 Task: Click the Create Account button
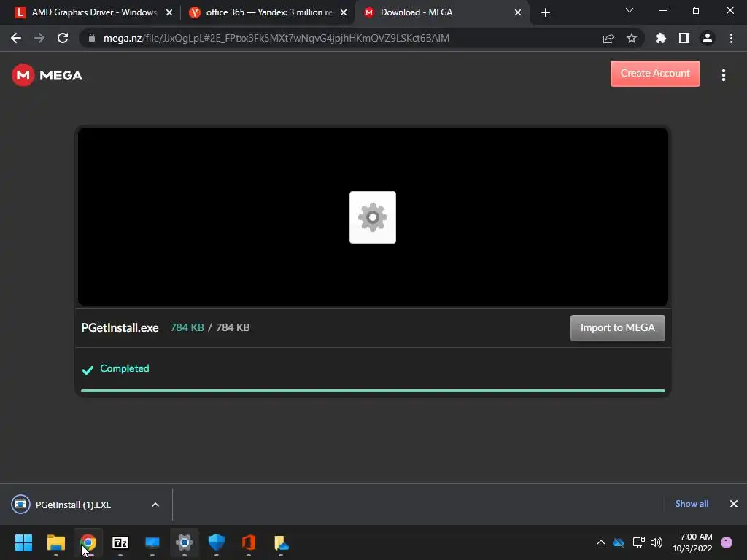(655, 74)
